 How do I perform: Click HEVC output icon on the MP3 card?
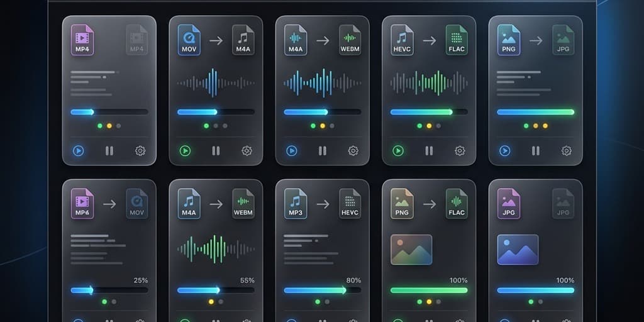(350, 203)
